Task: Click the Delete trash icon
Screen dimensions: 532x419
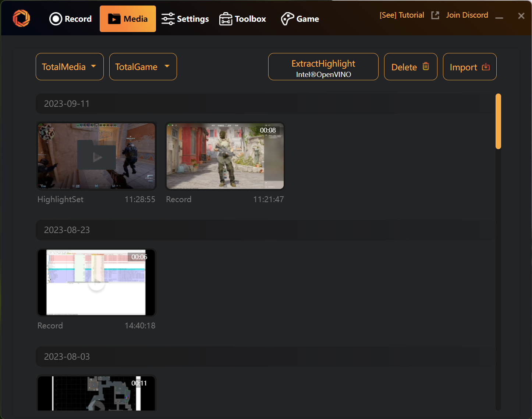Action: click(426, 67)
